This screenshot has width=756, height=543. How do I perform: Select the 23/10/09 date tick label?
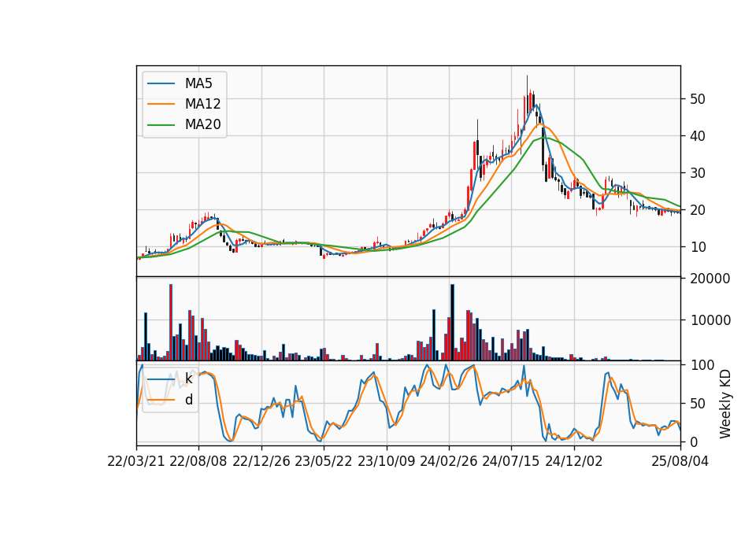click(x=386, y=461)
